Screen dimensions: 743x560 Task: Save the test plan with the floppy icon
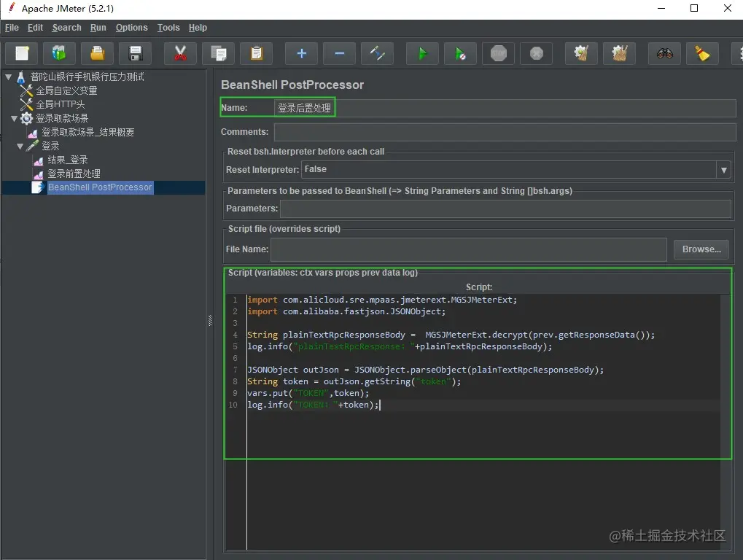click(x=135, y=53)
